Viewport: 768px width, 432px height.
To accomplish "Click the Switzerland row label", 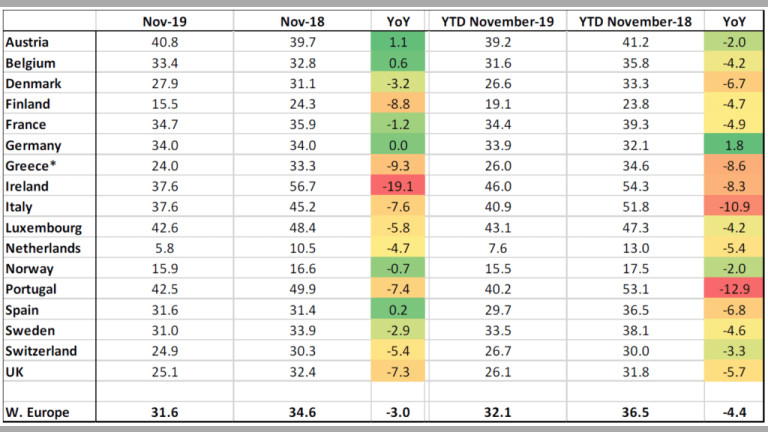I will [42, 351].
